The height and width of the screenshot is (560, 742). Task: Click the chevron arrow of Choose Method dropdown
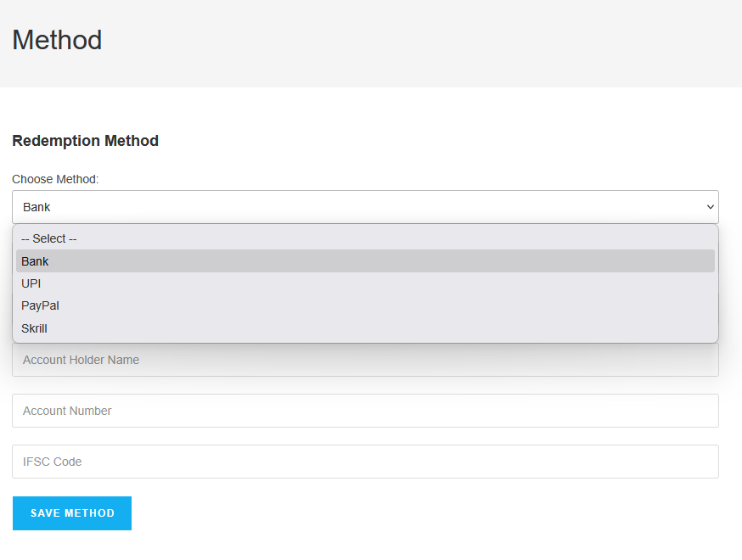(x=710, y=207)
